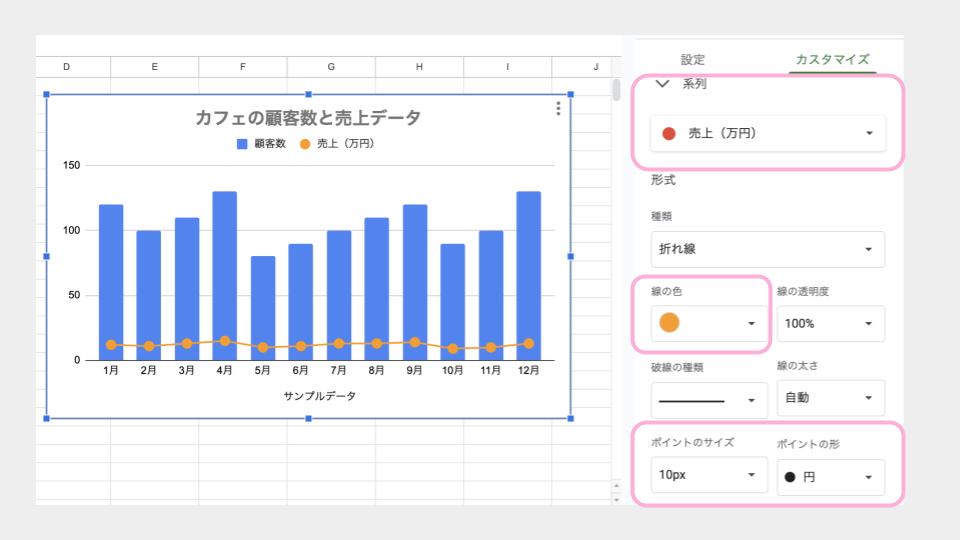
Task: Click the orange 売上（万円）legend marker
Action: [305, 144]
